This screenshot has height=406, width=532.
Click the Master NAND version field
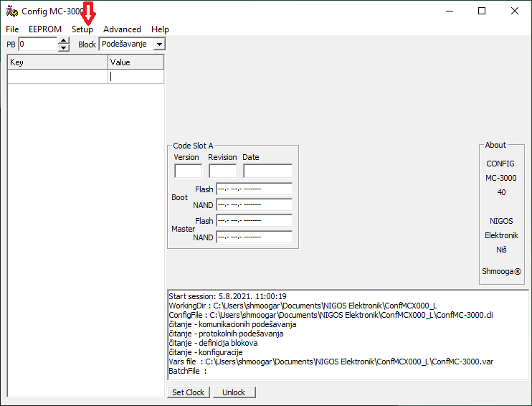point(254,237)
